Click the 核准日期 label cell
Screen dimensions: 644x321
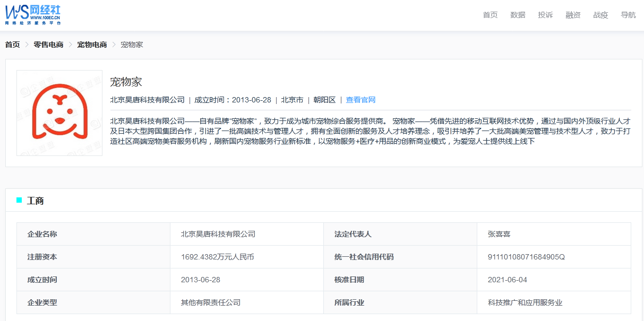[400, 280]
